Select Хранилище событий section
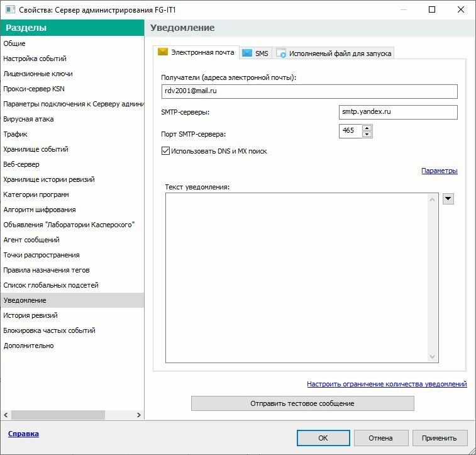The height and width of the screenshot is (455, 476). 72,149
